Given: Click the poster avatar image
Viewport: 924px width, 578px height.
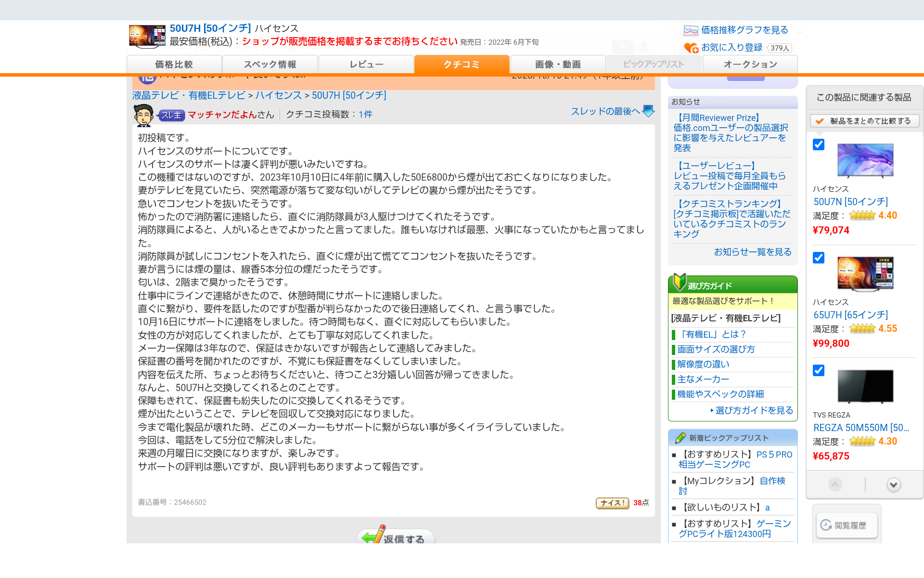Looking at the screenshot, I should click(143, 115).
